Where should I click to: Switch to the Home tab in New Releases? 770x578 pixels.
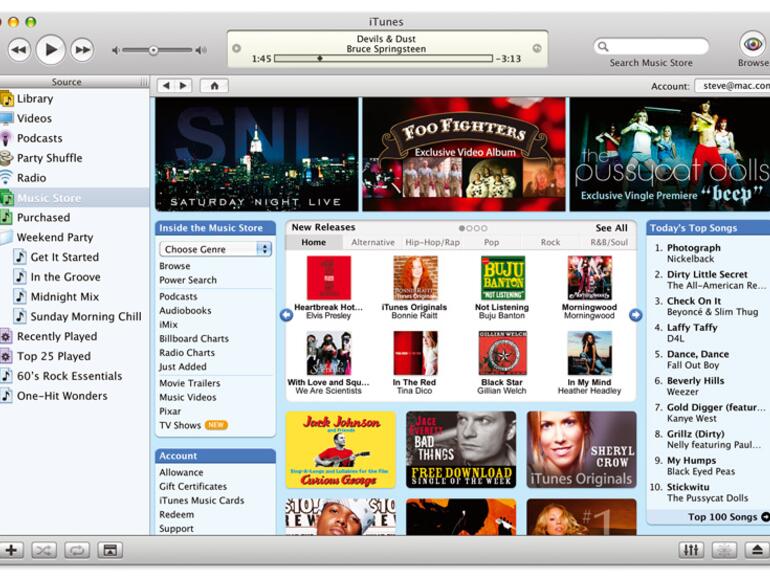click(313, 242)
